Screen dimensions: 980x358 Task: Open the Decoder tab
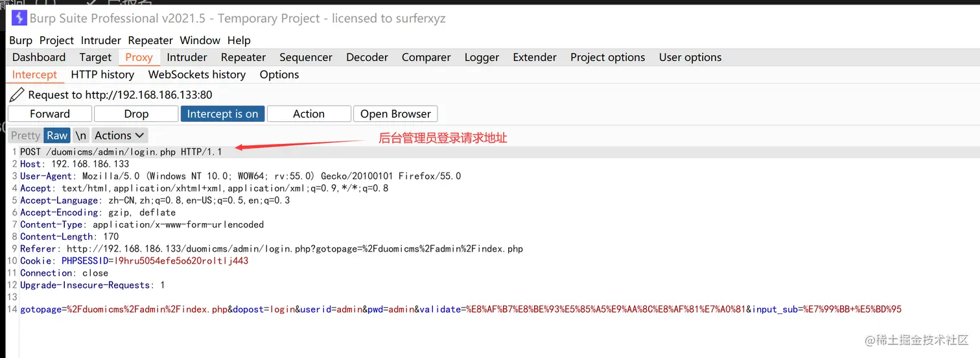[x=367, y=57]
